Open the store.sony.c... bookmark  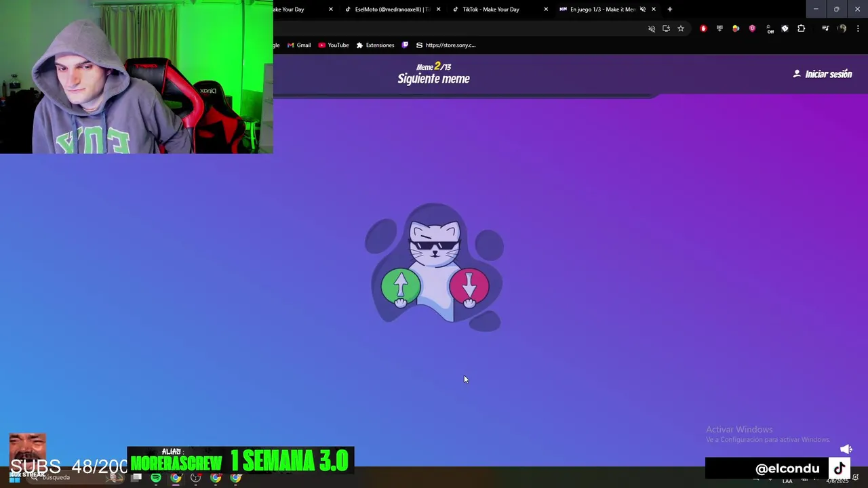[x=446, y=45]
